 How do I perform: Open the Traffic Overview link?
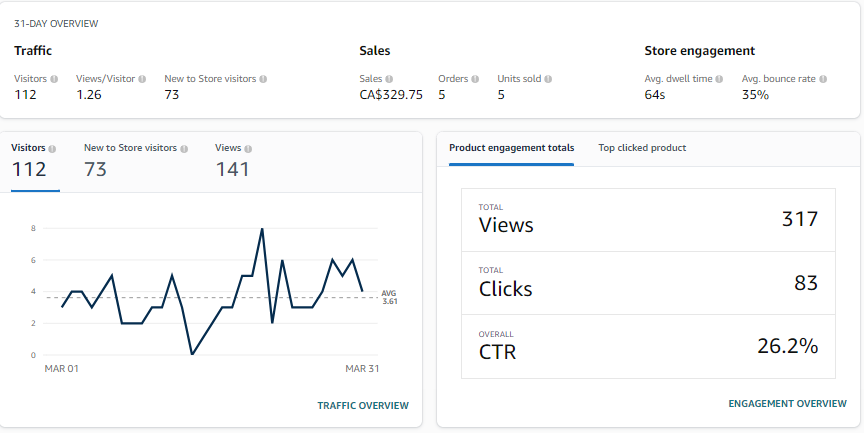tap(363, 405)
